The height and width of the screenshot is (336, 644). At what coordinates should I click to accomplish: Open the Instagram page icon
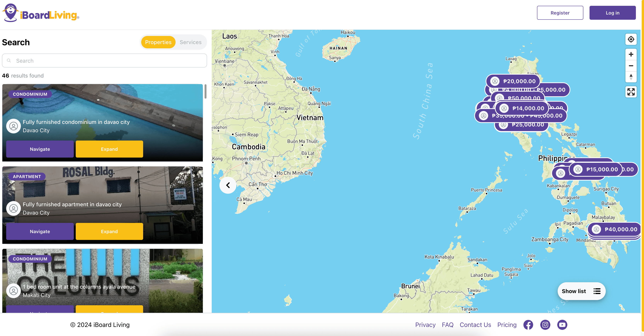coord(545,325)
